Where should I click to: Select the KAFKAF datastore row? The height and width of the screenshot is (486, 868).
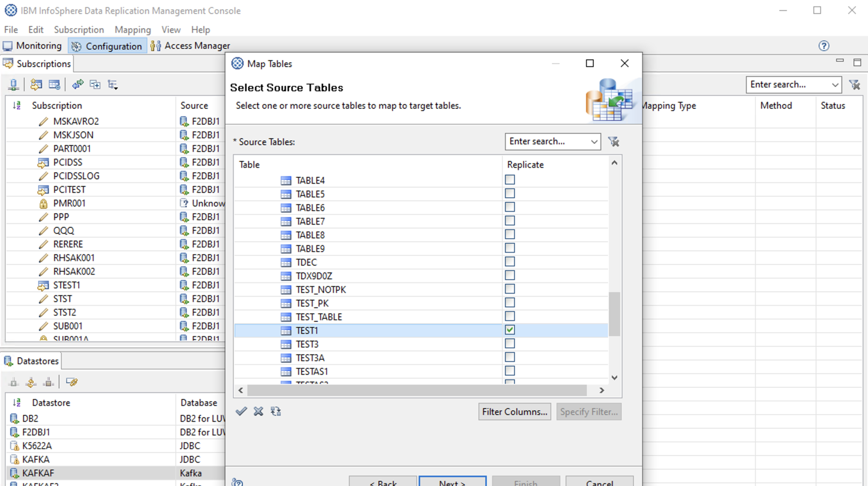[38, 473]
